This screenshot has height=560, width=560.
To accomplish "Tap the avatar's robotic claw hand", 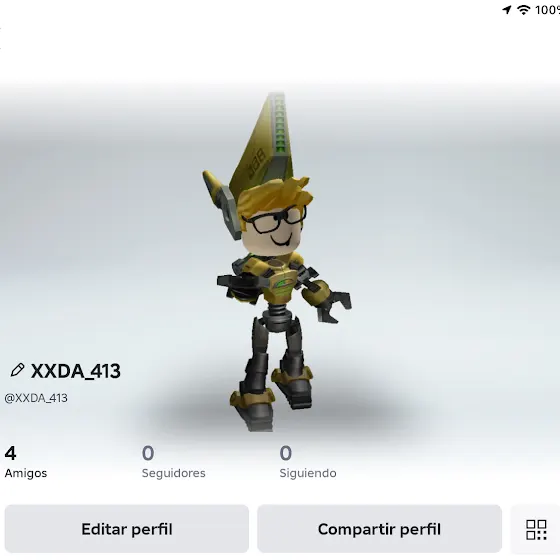I will click(x=334, y=306).
